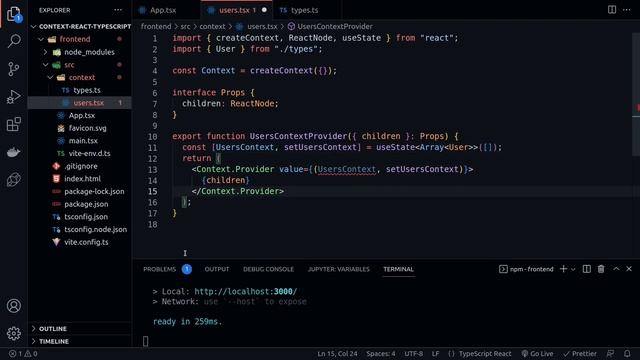Open Source Control view
The image size is (640, 360).
14,69
